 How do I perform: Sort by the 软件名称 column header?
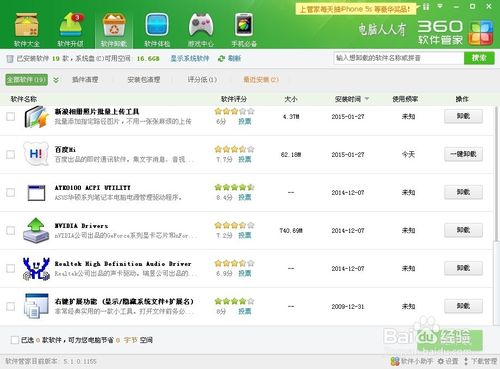[24, 99]
